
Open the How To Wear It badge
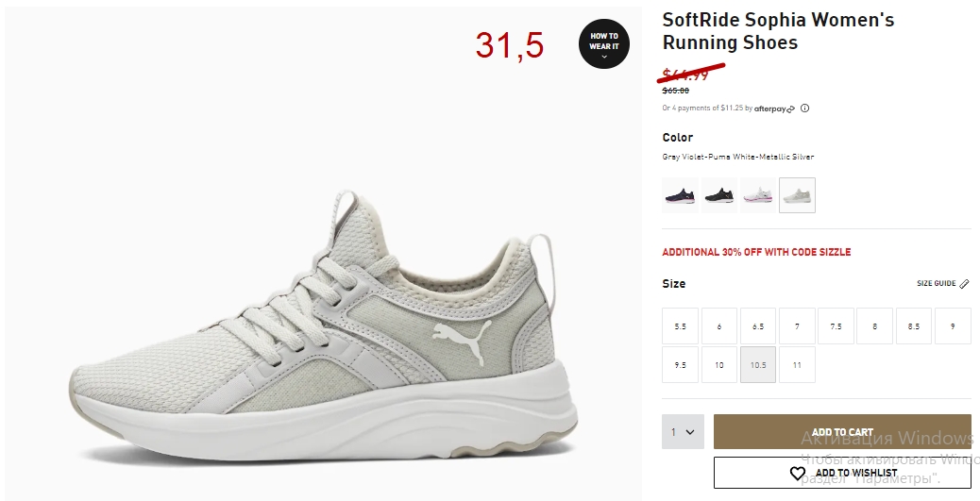603,43
